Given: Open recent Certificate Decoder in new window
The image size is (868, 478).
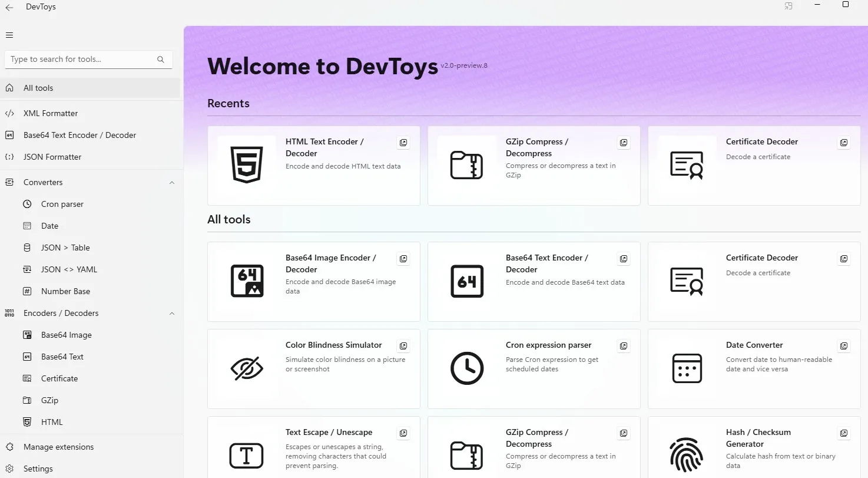Looking at the screenshot, I should click(x=844, y=143).
